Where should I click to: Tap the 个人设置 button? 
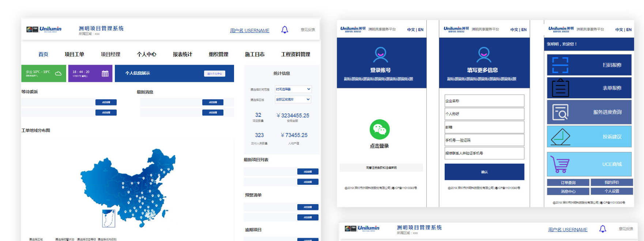click(612, 191)
